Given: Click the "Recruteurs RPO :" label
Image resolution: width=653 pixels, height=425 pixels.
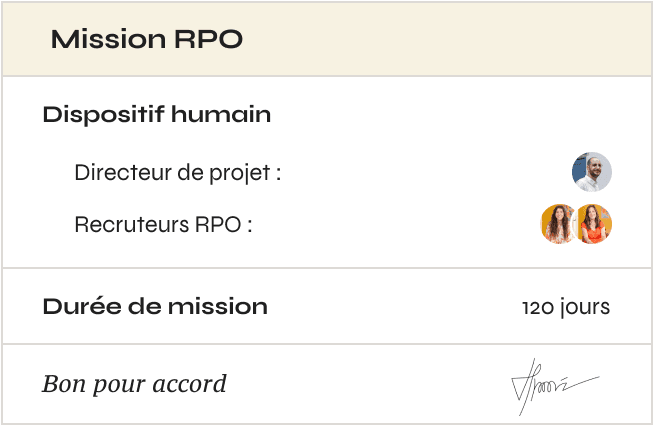Looking at the screenshot, I should pos(163,225).
